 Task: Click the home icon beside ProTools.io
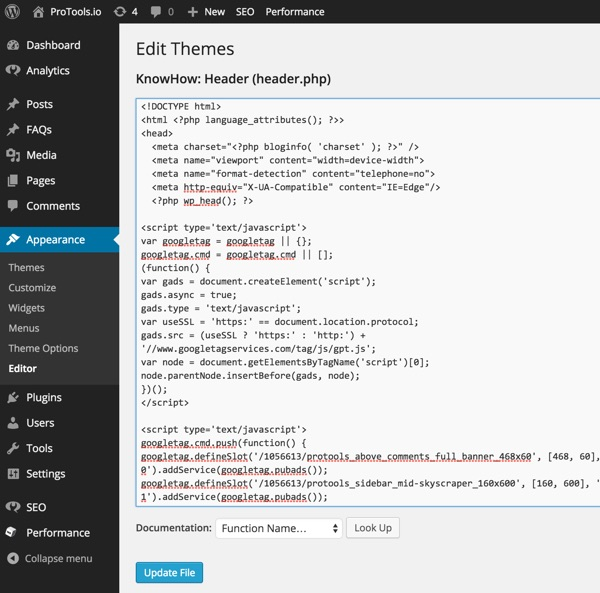coord(38,12)
